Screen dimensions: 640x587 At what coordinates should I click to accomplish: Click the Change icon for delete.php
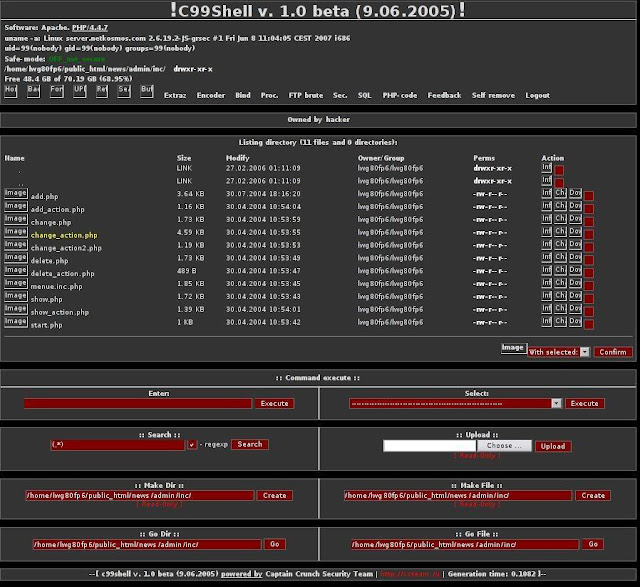click(560, 257)
